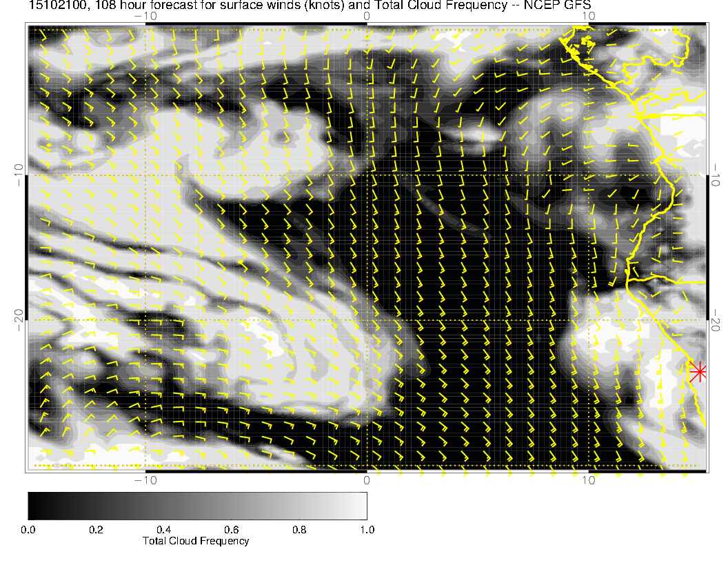Screen dimensions: 728x563
Task: Click the bottom axis 10 longitude label
Action: 588,480
